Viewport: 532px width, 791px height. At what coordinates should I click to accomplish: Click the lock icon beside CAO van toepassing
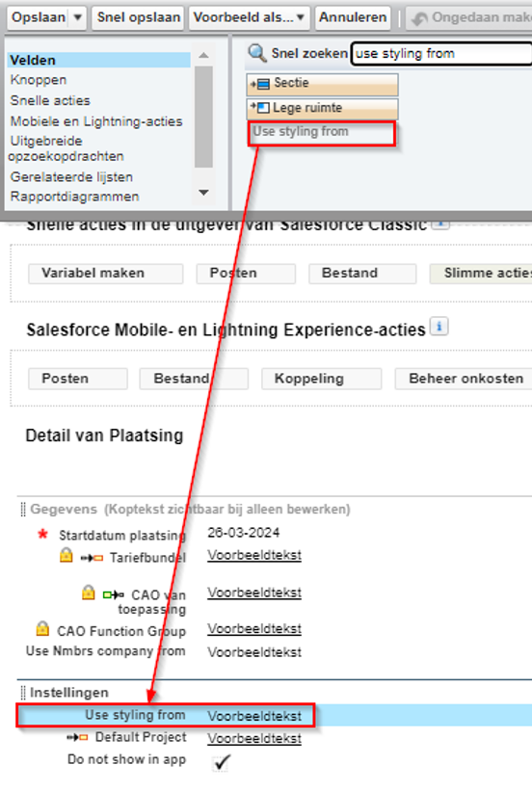[89, 592]
